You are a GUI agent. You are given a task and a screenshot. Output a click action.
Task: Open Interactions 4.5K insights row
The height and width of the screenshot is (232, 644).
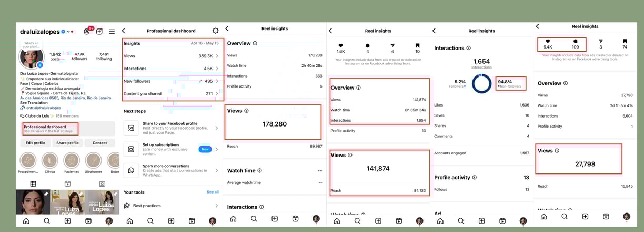coord(172,69)
